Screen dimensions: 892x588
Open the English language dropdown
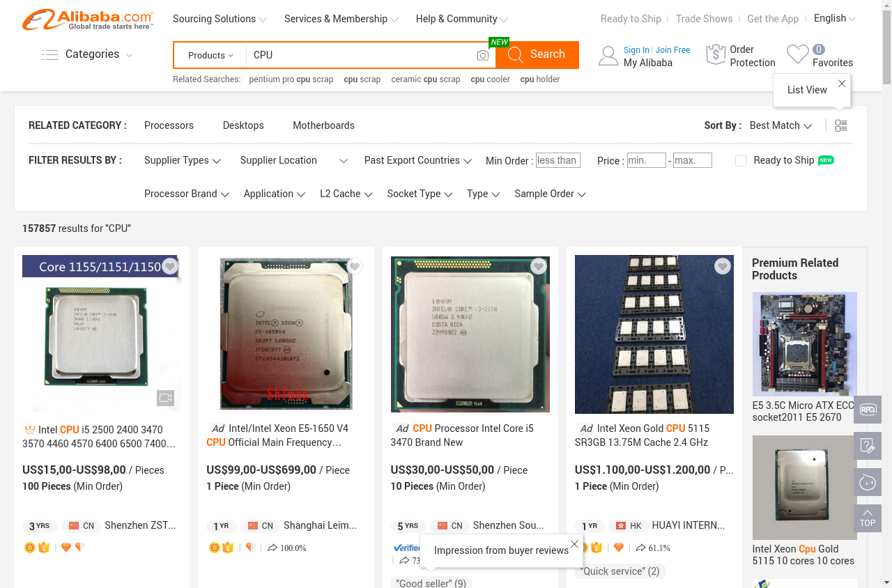pyautogui.click(x=834, y=19)
